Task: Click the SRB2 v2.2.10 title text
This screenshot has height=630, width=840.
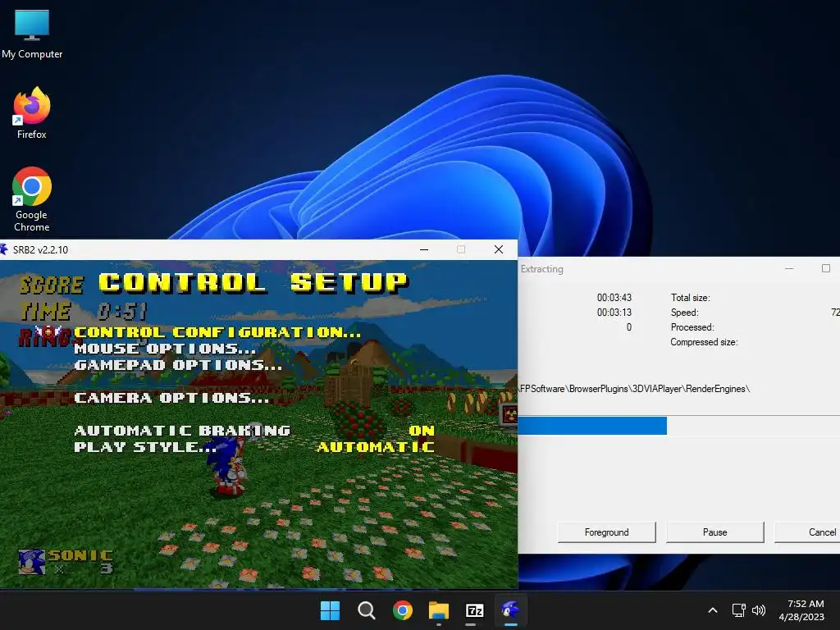Action: (40, 249)
